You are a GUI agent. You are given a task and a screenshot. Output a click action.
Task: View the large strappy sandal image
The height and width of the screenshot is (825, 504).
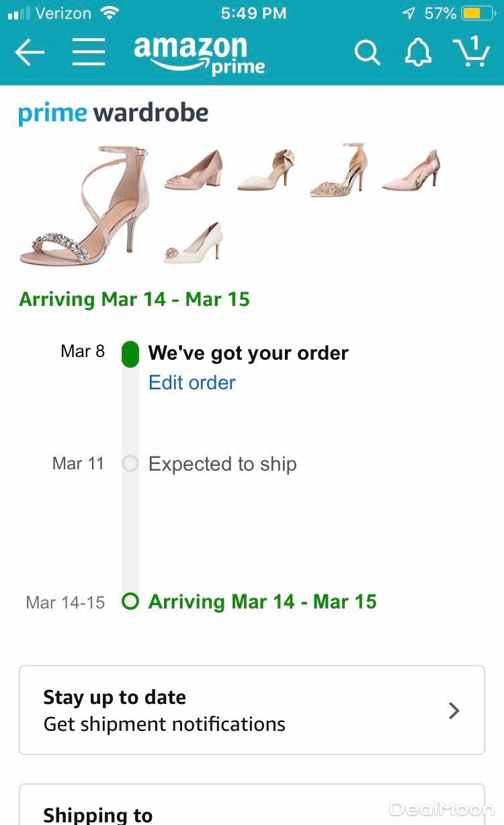point(85,205)
